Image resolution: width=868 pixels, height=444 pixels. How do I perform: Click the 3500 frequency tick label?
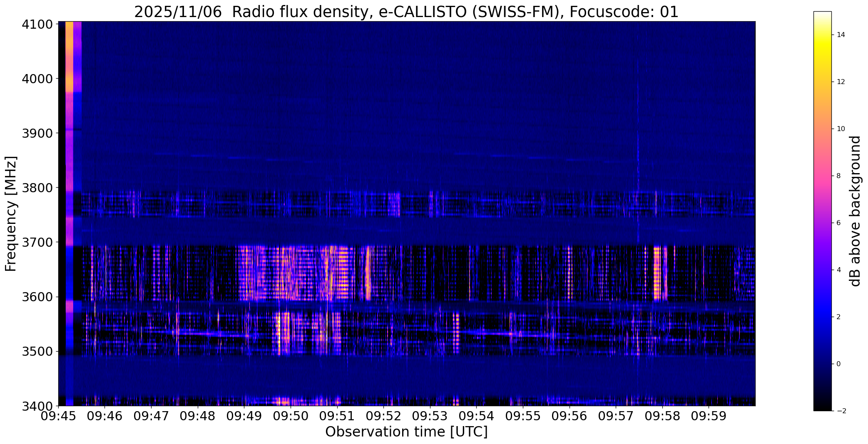click(x=37, y=352)
